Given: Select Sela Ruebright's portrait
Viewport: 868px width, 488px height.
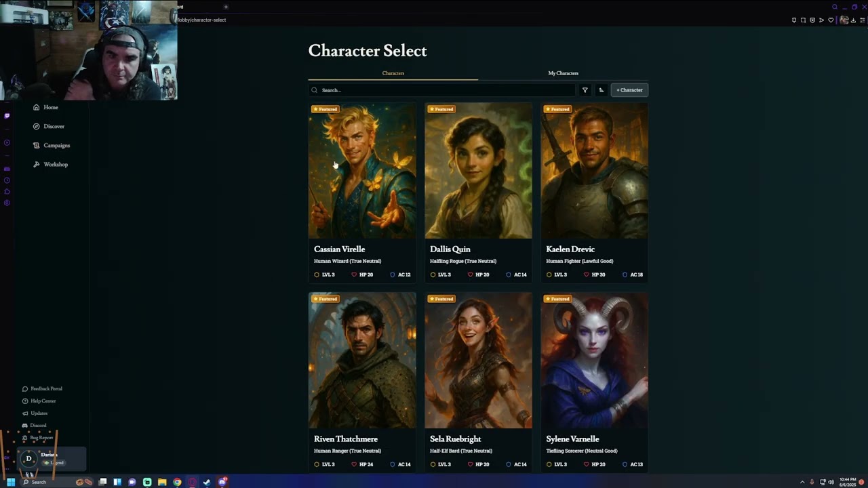Looking at the screenshot, I should click(x=478, y=361).
